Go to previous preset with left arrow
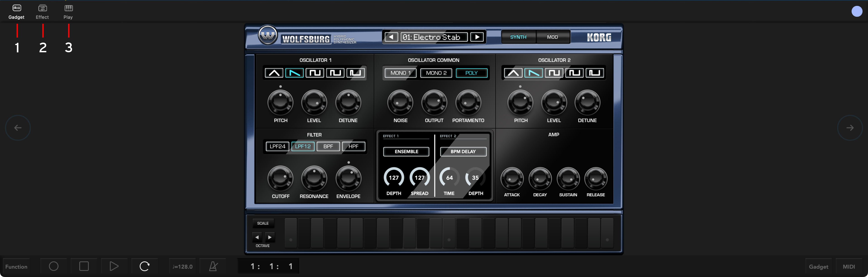 391,37
